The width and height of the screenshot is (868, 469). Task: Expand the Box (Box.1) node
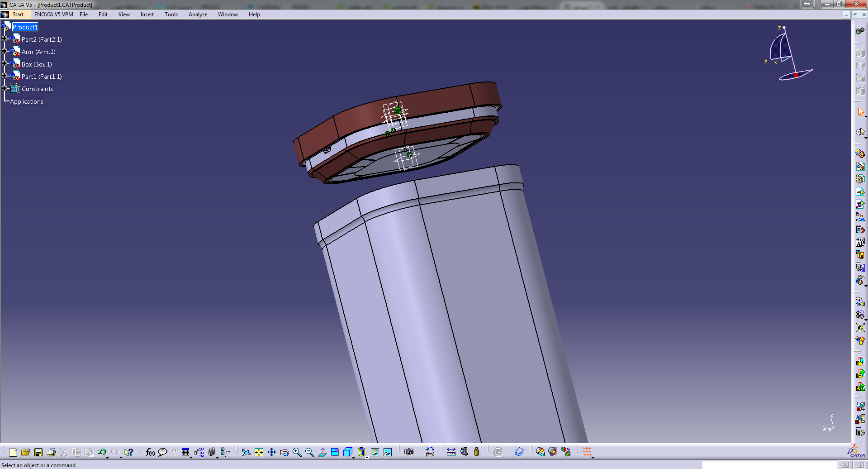click(5, 63)
